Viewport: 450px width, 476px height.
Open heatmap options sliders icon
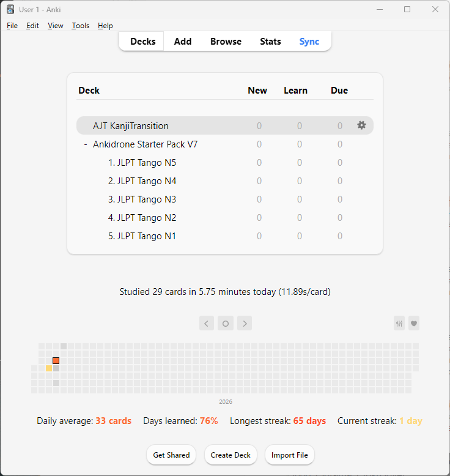click(x=399, y=323)
